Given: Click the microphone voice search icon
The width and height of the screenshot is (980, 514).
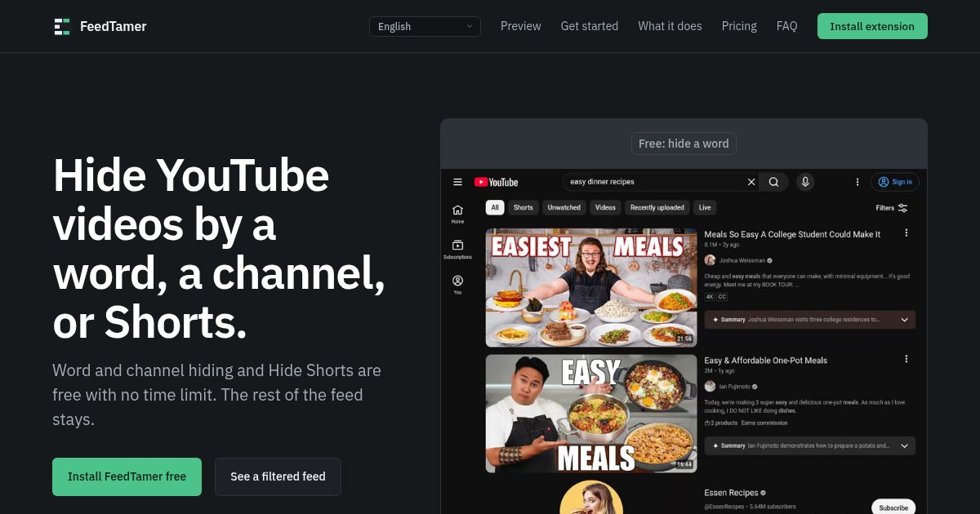Looking at the screenshot, I should pyautogui.click(x=805, y=182).
